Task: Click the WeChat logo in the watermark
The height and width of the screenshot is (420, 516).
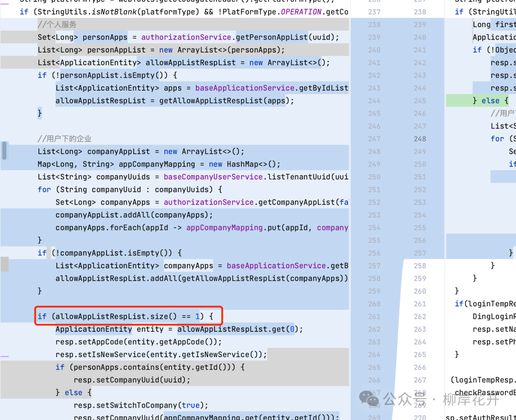Action: pos(369,399)
